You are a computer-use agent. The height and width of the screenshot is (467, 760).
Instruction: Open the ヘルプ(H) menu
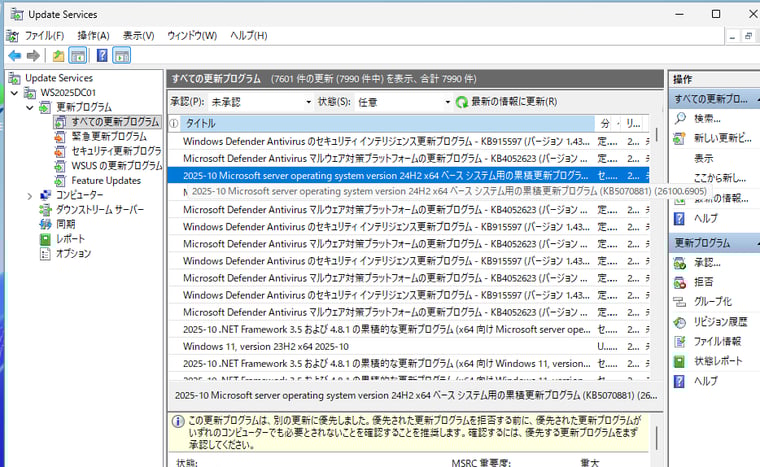pos(248,36)
